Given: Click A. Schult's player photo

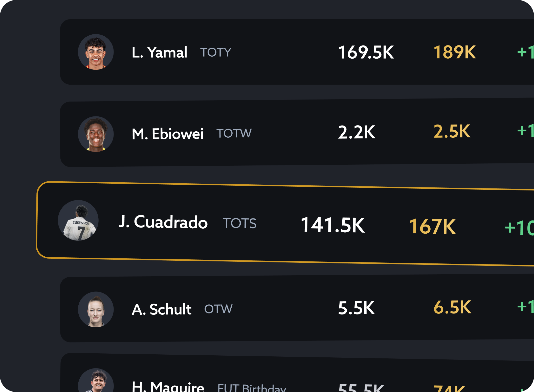Looking at the screenshot, I should tap(96, 309).
